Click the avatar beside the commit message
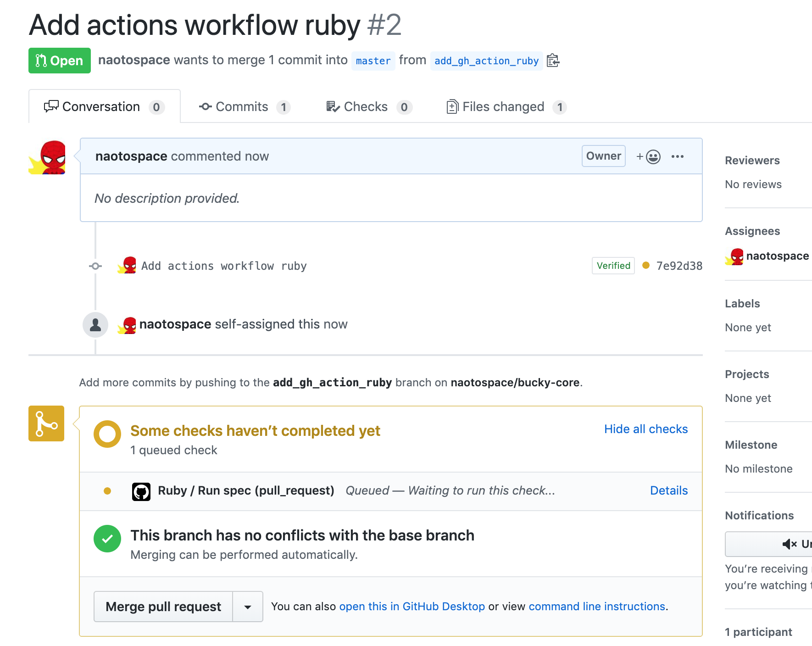Viewport: 812px width, 646px height. 127,265
